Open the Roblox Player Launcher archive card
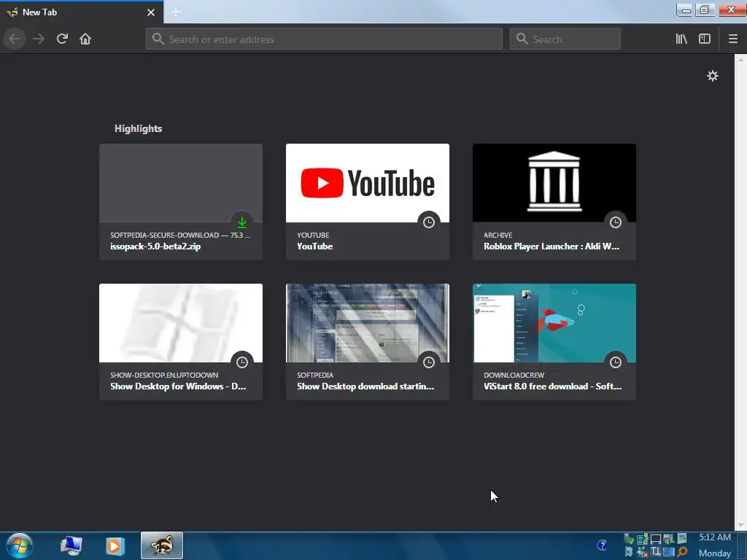This screenshot has width=747, height=560. pos(554,202)
